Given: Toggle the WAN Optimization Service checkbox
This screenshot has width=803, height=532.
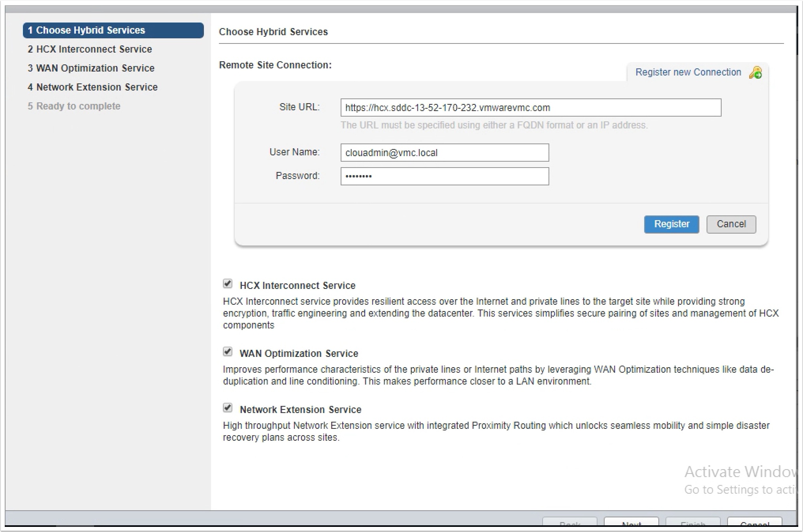Looking at the screenshot, I should pyautogui.click(x=228, y=352).
